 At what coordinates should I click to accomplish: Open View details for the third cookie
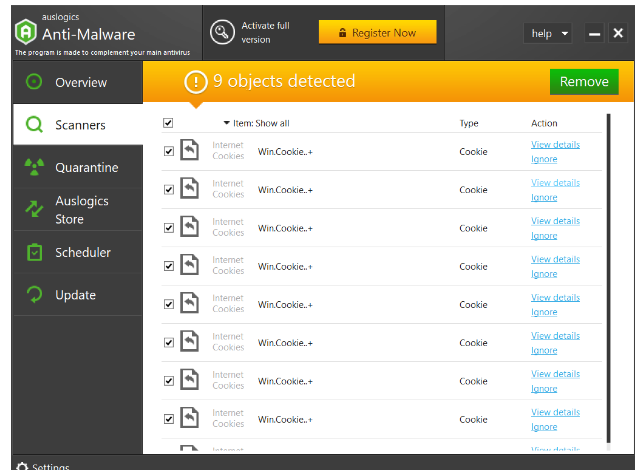click(x=555, y=221)
